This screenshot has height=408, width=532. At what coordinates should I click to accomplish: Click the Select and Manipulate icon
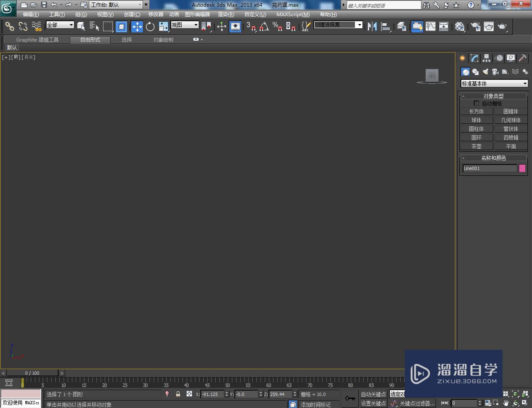tap(222, 27)
